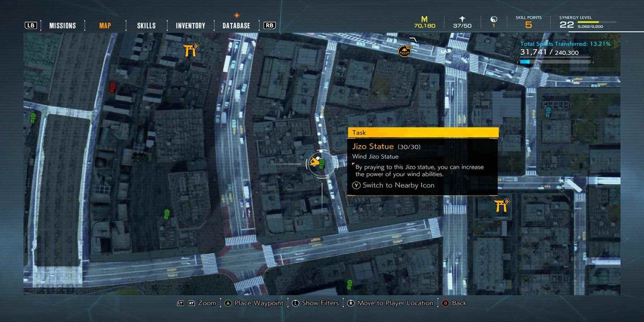Select the green Jizo marker at the map's left edge
Screen dimensions: 644x322
click(x=33, y=118)
